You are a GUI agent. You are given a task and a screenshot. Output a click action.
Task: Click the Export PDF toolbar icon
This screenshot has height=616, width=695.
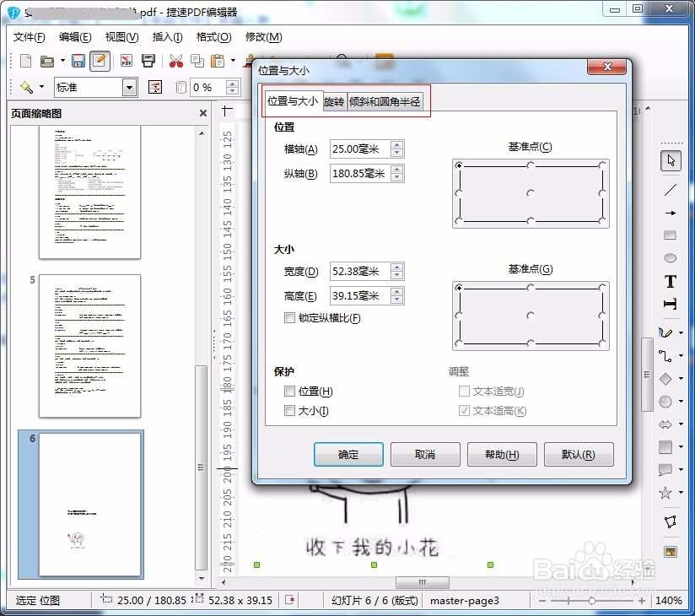pyautogui.click(x=126, y=60)
